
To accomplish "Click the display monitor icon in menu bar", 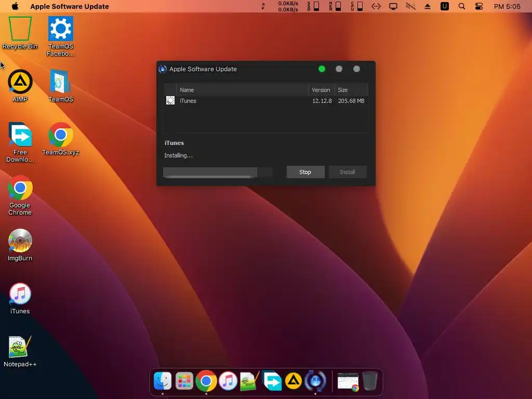I will (393, 6).
